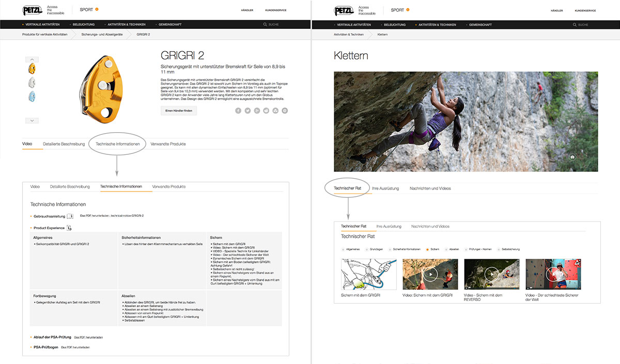The width and height of the screenshot is (620, 364).
Task: Choose the grey GRIGRI 2 color thumbnail
Action: click(32, 83)
